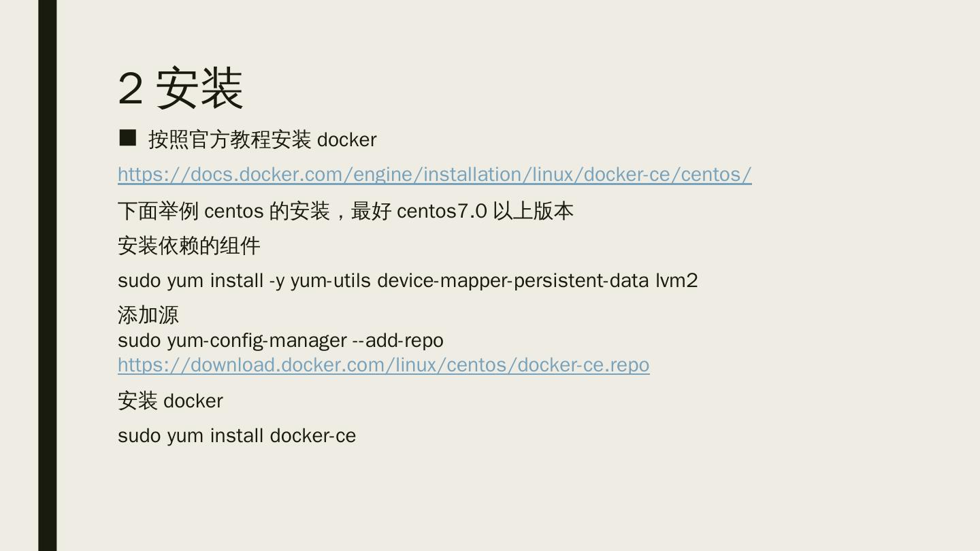Click the "添加源" heading text

pyautogui.click(x=148, y=315)
